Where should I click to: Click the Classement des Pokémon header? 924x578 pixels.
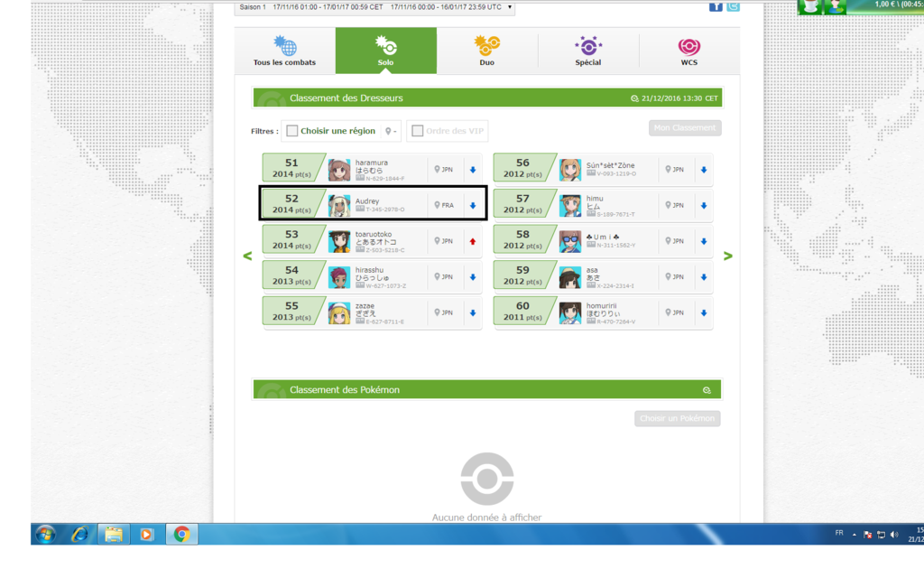[487, 390]
